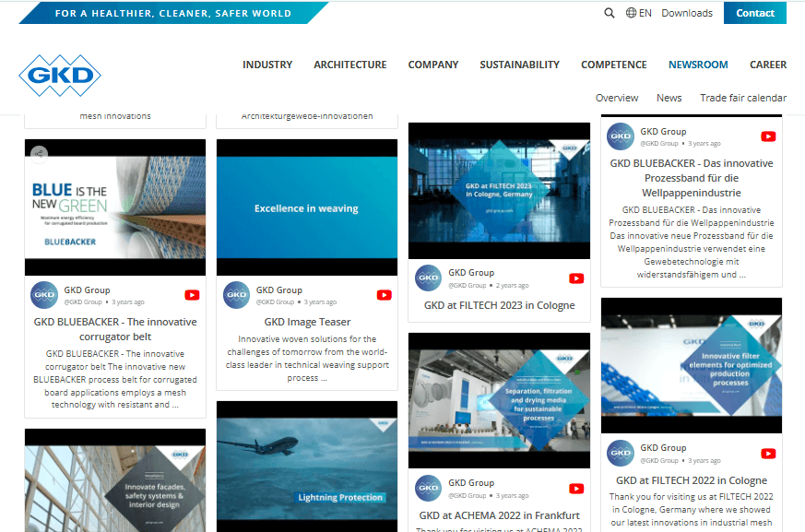Screen dimensions: 805x532
Task: Click the GKD logo
Action: [59, 75]
